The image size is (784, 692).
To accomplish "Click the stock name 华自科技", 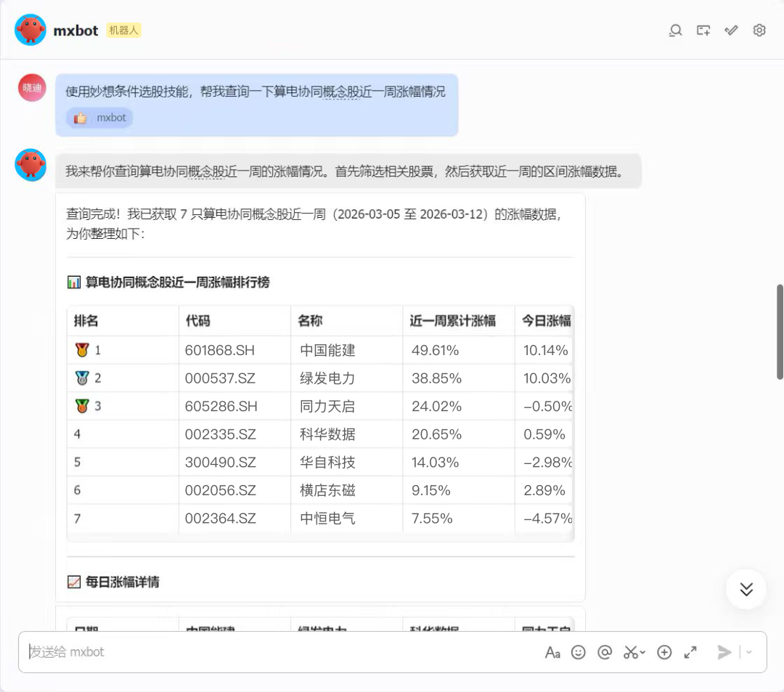I will point(327,462).
